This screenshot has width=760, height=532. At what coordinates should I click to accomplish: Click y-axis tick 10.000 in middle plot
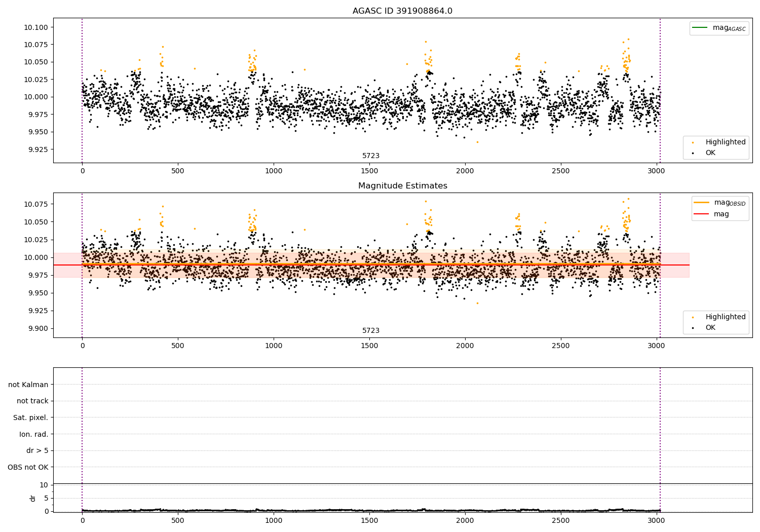point(36,257)
